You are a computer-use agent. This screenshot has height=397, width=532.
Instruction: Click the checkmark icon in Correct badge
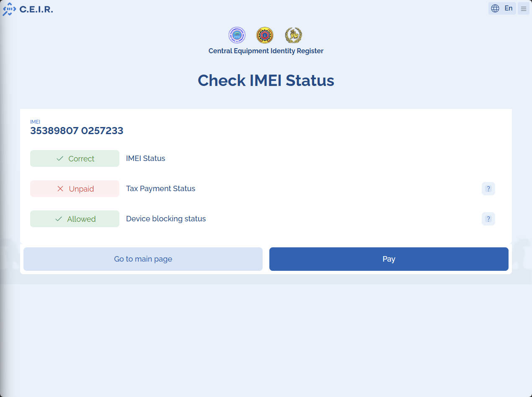coord(60,158)
